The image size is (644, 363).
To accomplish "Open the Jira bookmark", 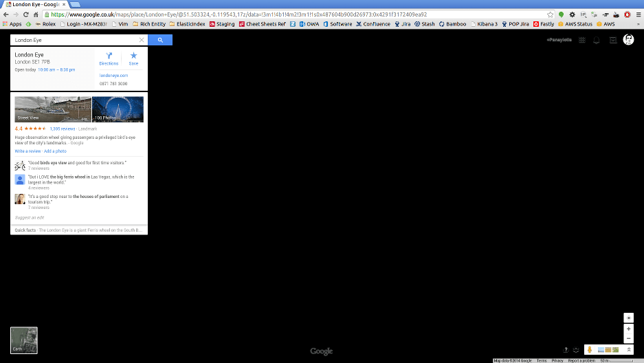I will (403, 24).
